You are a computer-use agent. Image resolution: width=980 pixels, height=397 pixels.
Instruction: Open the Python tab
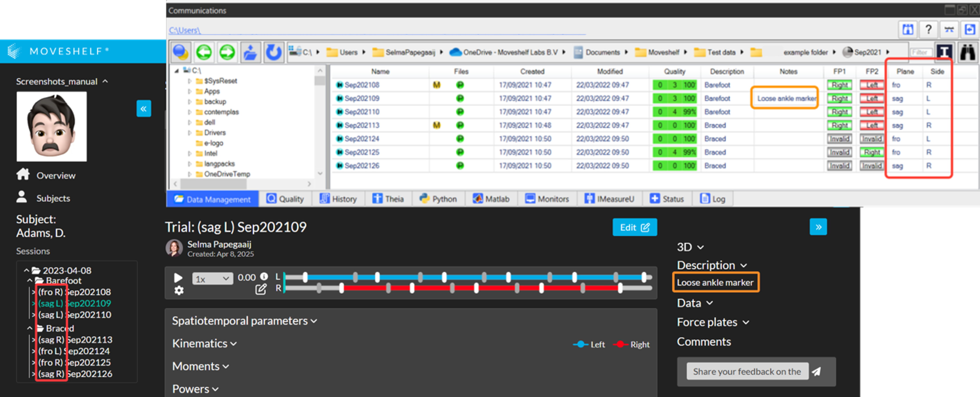pyautogui.click(x=438, y=199)
